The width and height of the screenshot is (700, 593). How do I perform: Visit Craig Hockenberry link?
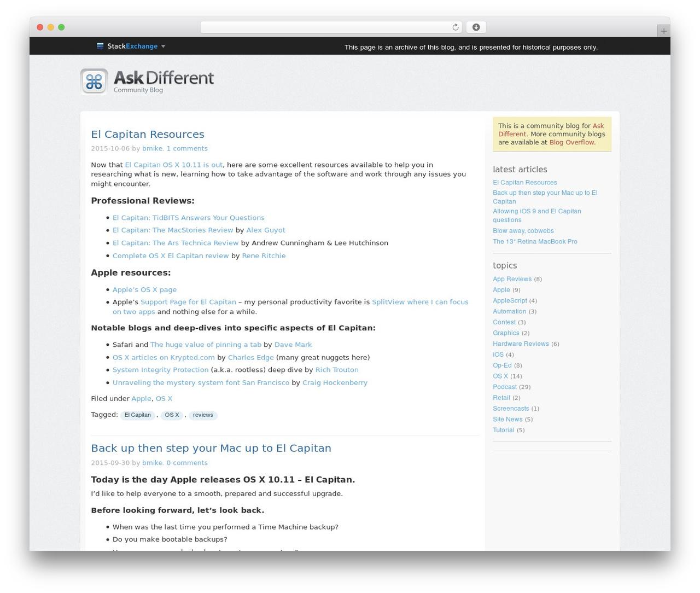point(335,383)
